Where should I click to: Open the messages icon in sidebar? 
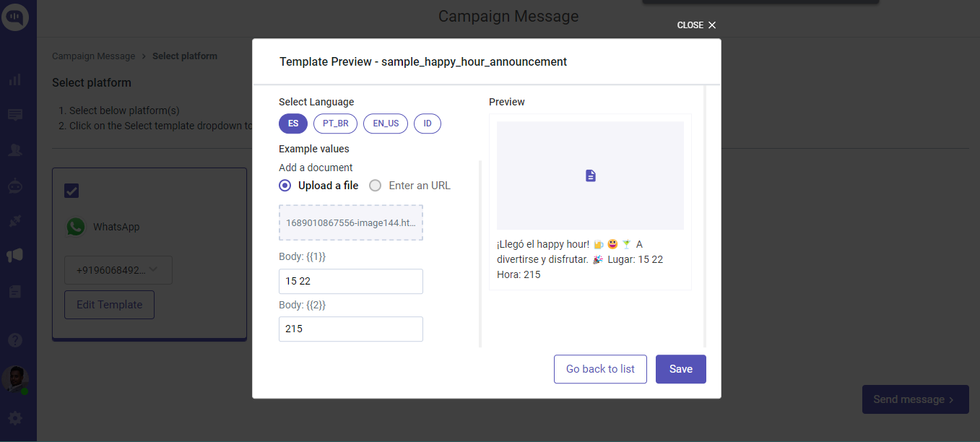[x=15, y=115]
